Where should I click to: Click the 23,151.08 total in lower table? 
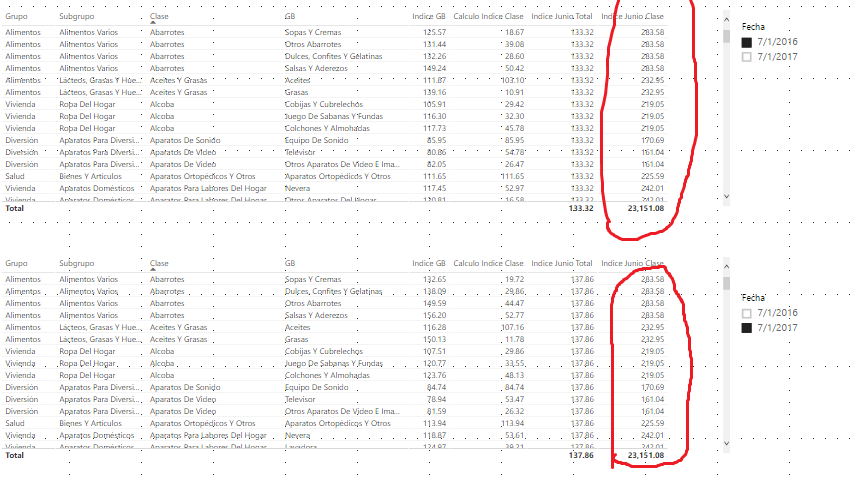point(646,455)
